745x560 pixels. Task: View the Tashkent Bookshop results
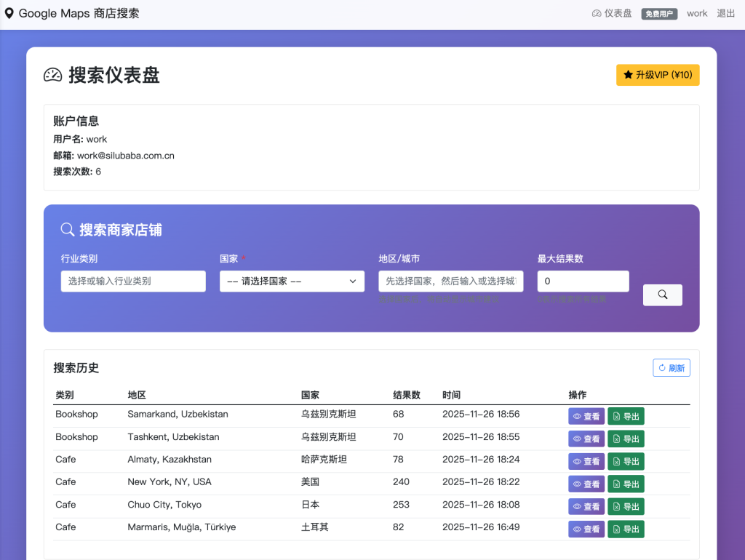[586, 439]
